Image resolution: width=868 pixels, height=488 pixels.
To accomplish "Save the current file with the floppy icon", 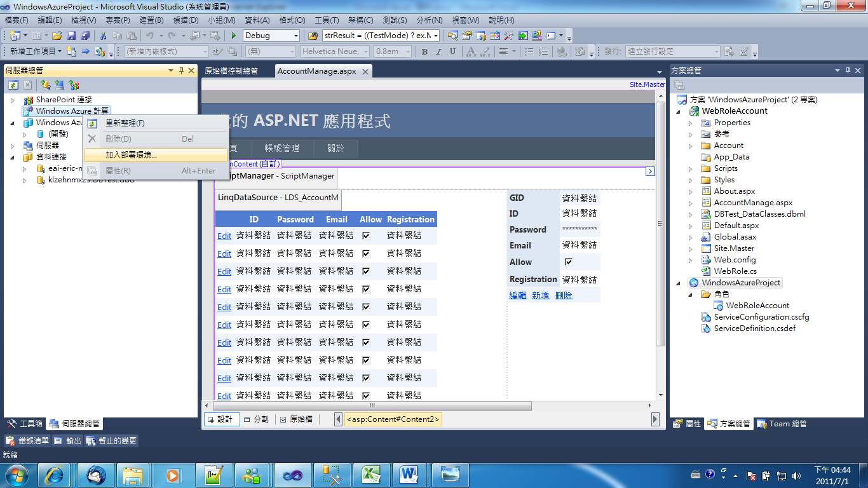I will click(71, 36).
